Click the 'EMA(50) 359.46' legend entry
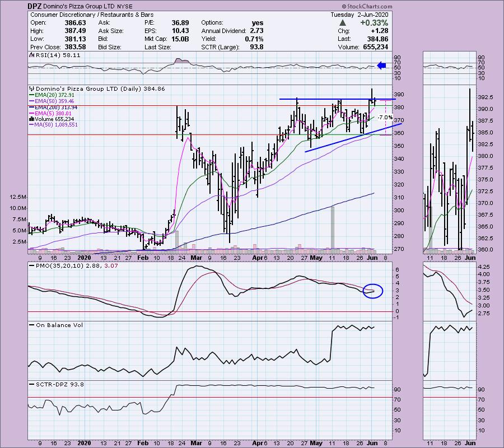 pyautogui.click(x=54, y=101)
